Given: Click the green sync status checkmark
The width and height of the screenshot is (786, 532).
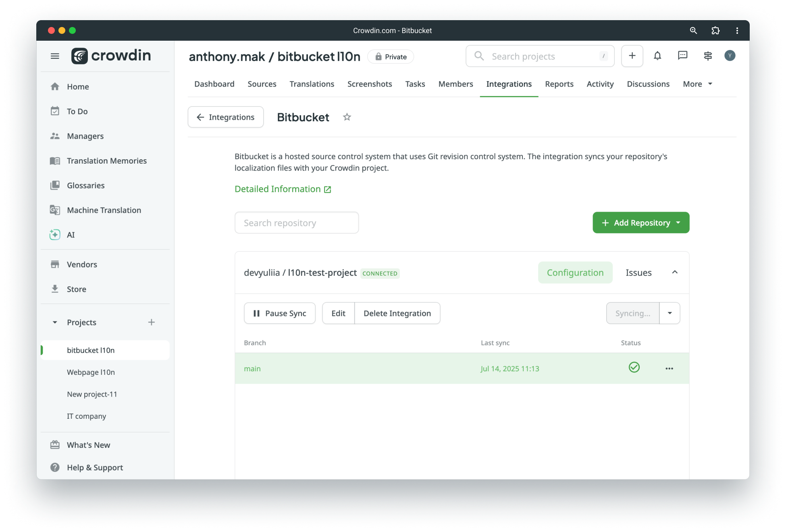Looking at the screenshot, I should coord(634,367).
